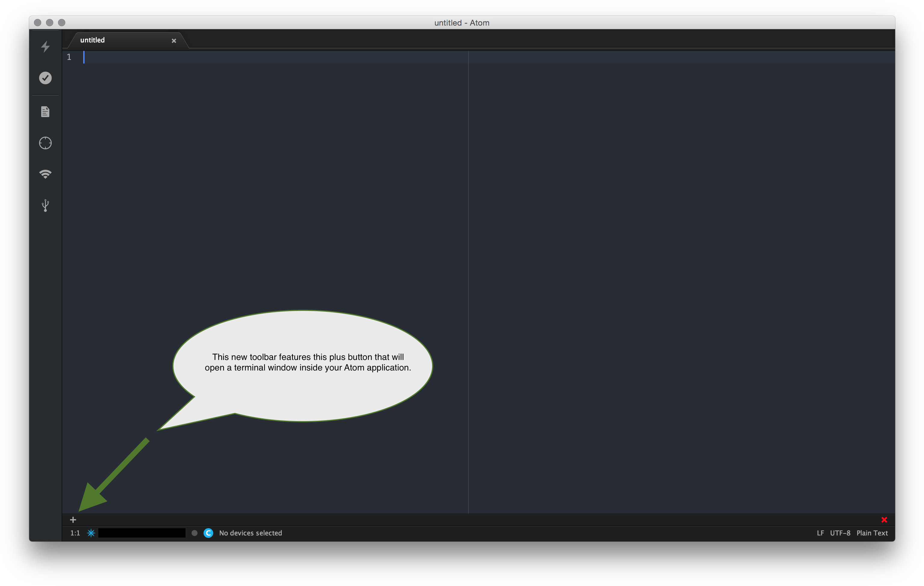Click the blacked-out field in status bar
924x586 pixels.
[x=142, y=533]
